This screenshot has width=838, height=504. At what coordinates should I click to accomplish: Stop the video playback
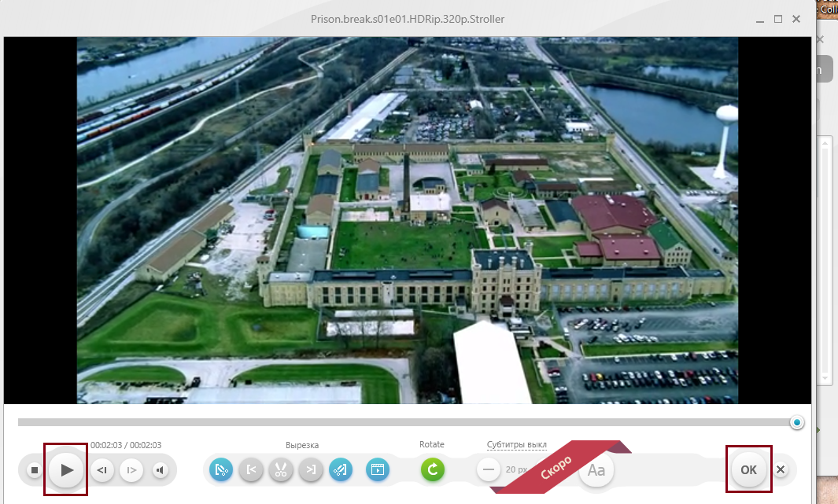click(35, 470)
